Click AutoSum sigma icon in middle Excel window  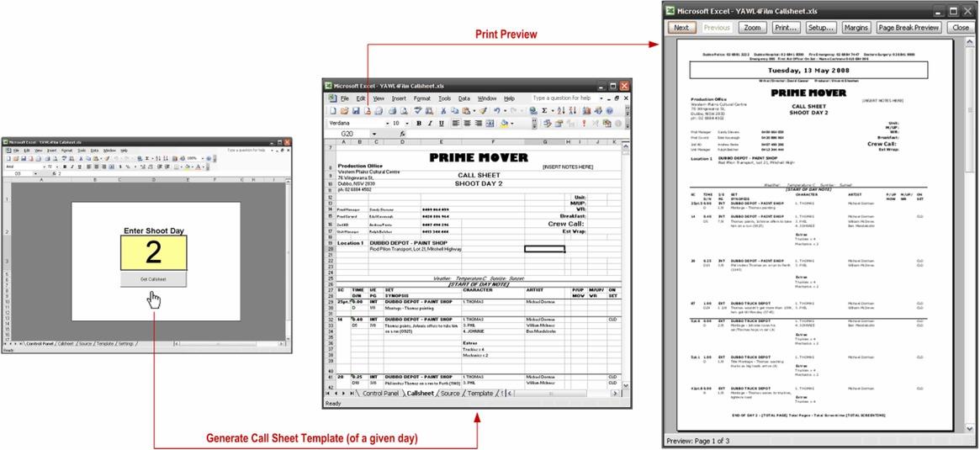click(544, 111)
